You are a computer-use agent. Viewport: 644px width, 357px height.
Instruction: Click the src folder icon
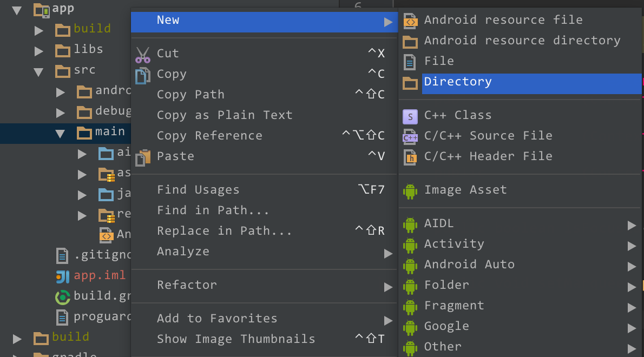[x=62, y=71]
